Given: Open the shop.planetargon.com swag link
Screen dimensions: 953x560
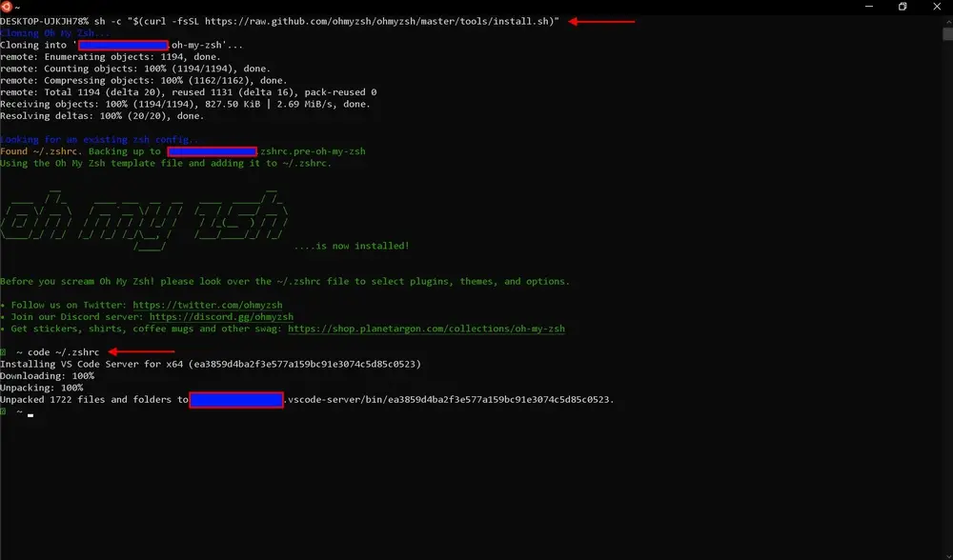Looking at the screenshot, I should [x=426, y=329].
